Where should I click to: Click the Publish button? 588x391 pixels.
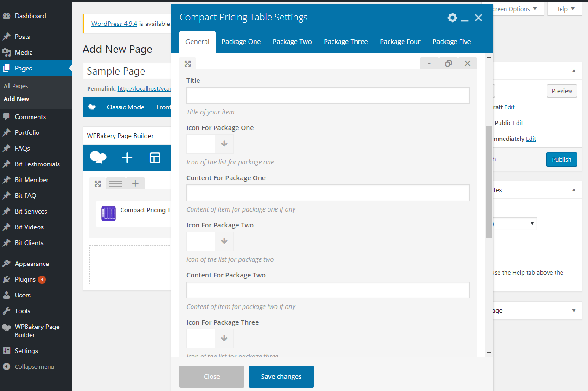[561, 159]
